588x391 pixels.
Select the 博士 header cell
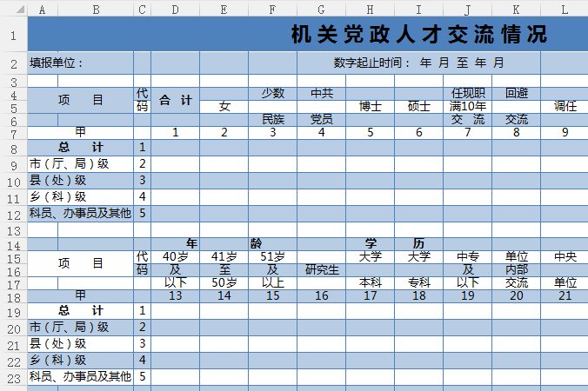[x=370, y=106]
